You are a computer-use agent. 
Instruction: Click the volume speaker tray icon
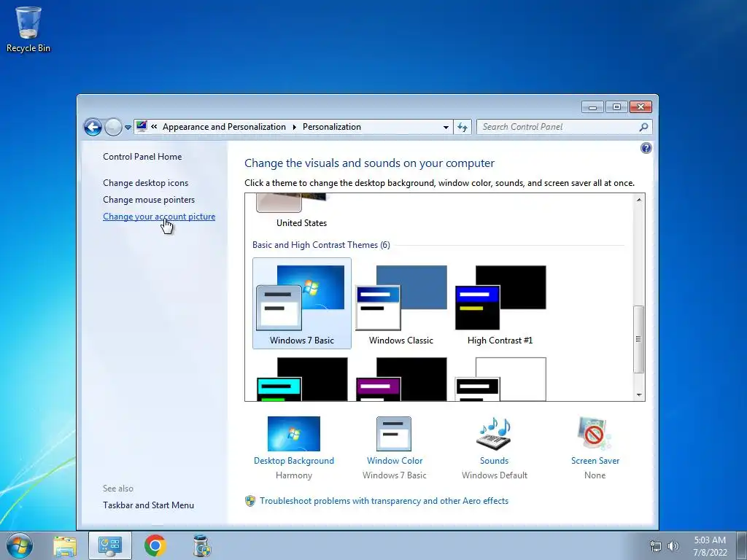673,546
